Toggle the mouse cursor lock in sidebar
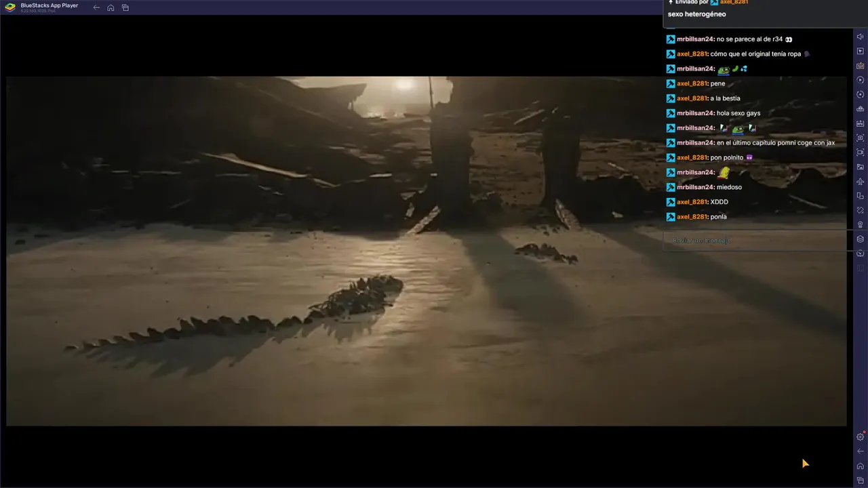Viewport: 868px width, 488px height. coord(860,51)
